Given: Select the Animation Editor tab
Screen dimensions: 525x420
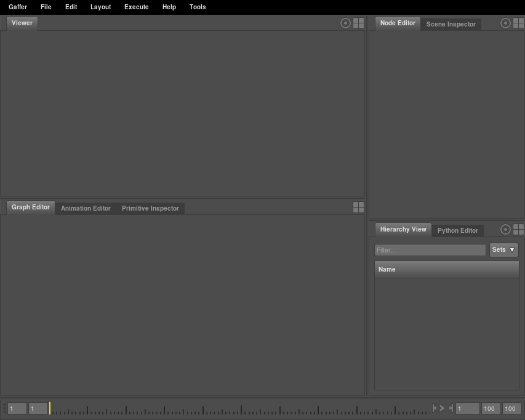Looking at the screenshot, I should pyautogui.click(x=86, y=209).
